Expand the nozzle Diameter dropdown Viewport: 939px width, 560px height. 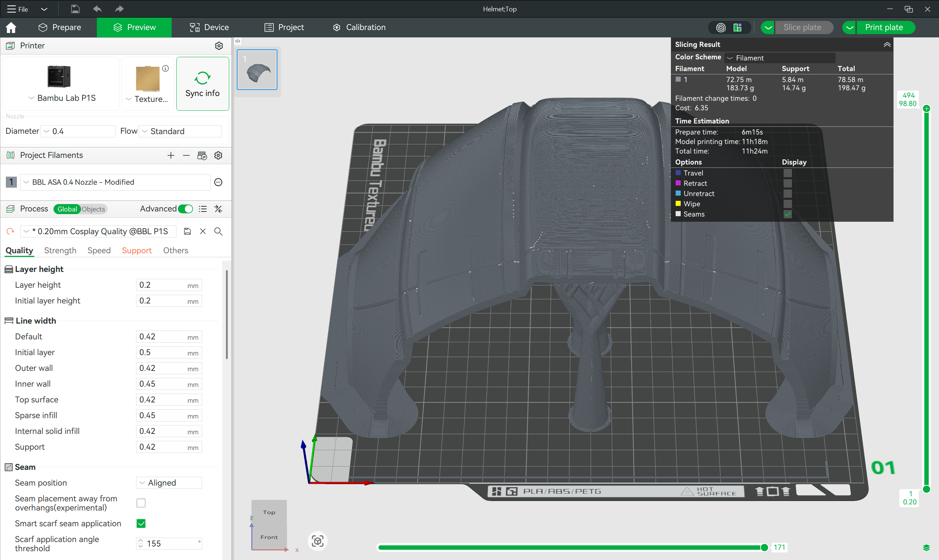(x=78, y=131)
